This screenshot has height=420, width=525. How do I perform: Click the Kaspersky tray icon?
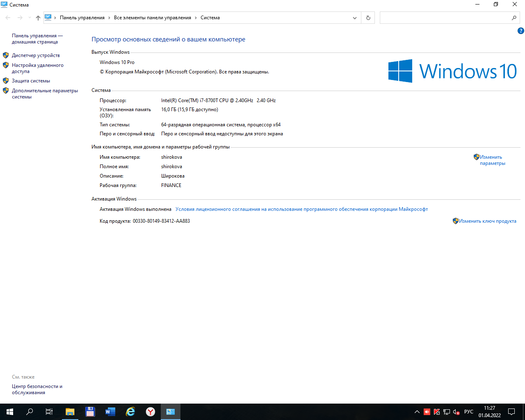(x=437, y=412)
